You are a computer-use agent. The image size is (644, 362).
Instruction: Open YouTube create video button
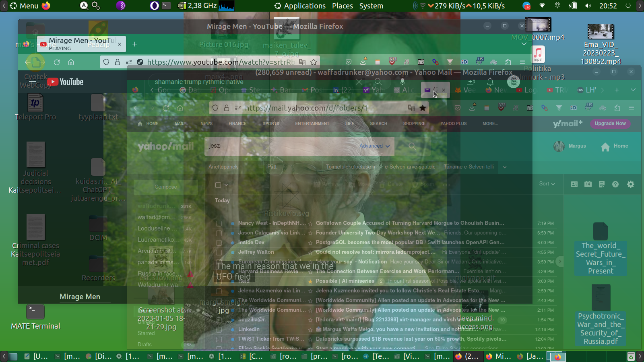click(x=471, y=82)
